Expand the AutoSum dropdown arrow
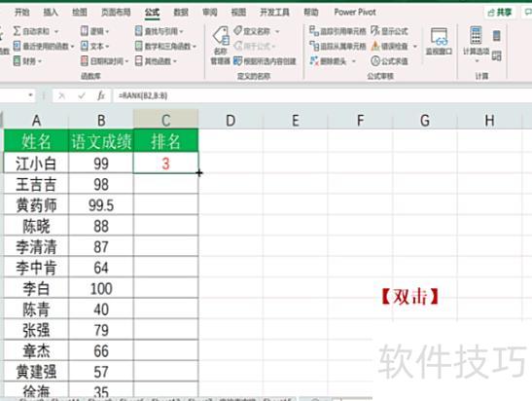Image resolution: width=532 pixels, height=401 pixels. pos(56,31)
